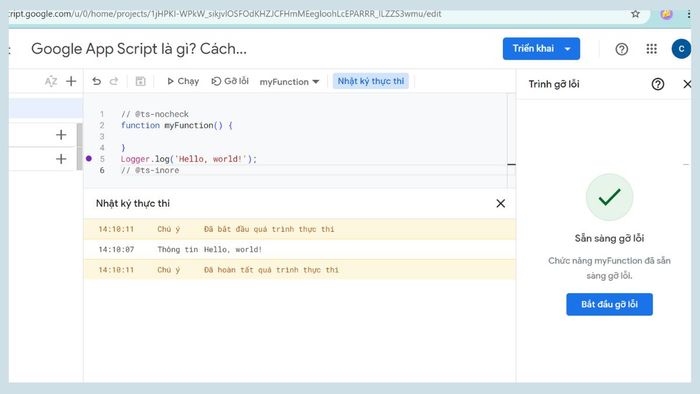Select log row Đã hoàn tất quá trình
The height and width of the screenshot is (394, 700).
coord(300,270)
